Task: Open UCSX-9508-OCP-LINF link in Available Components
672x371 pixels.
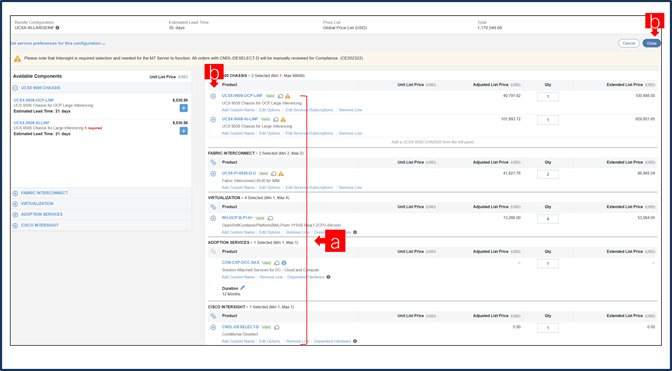Action: click(34, 100)
